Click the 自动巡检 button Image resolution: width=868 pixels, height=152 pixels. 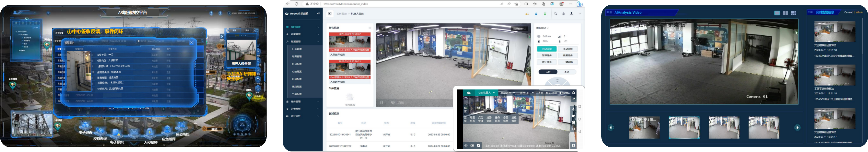coord(547,49)
